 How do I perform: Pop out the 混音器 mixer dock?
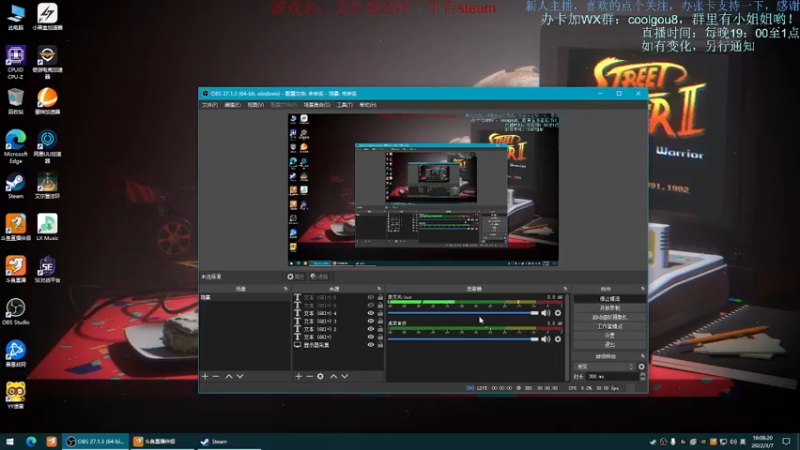[565, 289]
